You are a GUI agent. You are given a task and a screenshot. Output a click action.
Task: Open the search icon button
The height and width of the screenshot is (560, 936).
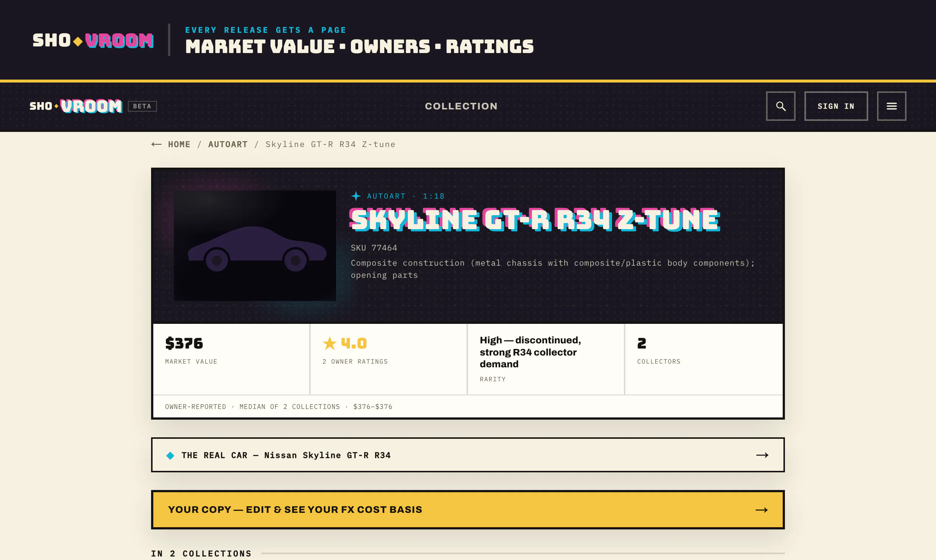[780, 106]
